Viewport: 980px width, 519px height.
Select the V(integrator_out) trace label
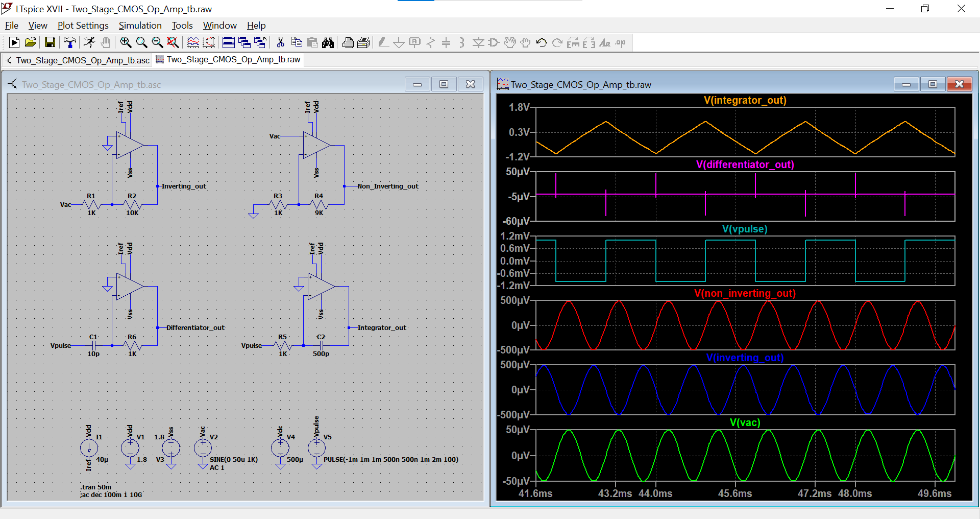pyautogui.click(x=746, y=100)
